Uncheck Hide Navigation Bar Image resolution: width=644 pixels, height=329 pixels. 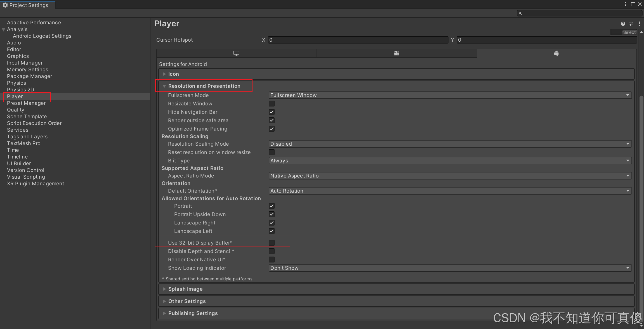pyautogui.click(x=272, y=112)
